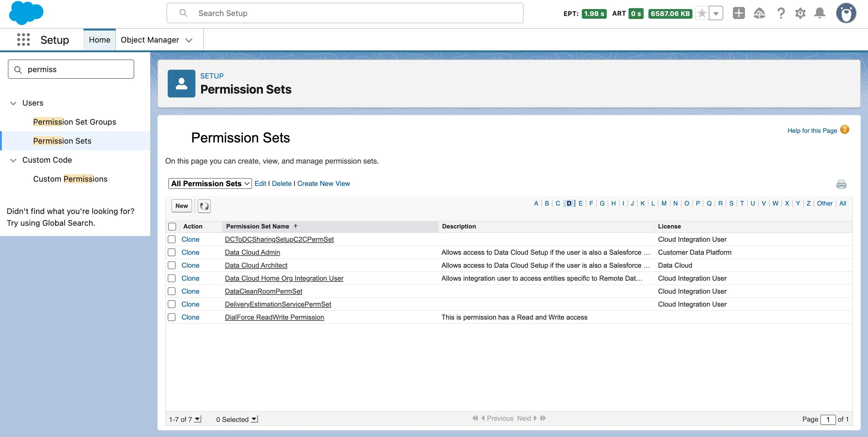The height and width of the screenshot is (437, 868).
Task: Check the DialForce ReadWrite Permission row checkbox
Action: 172,317
